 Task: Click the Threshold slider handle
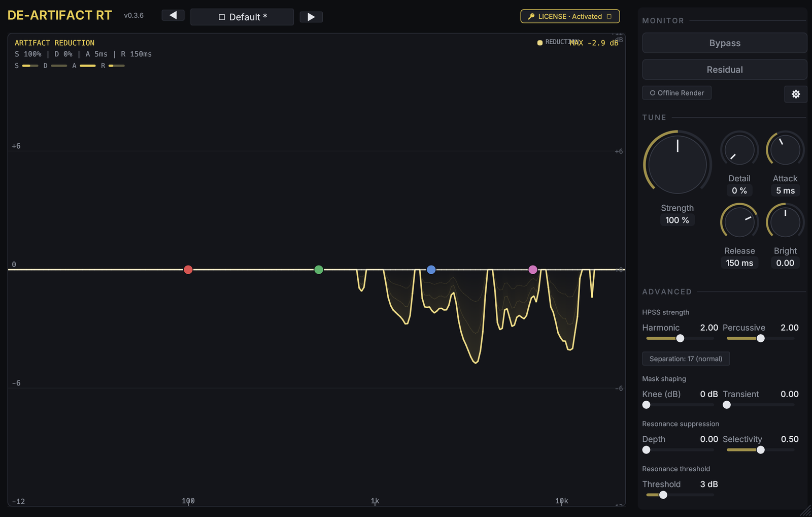click(x=663, y=495)
